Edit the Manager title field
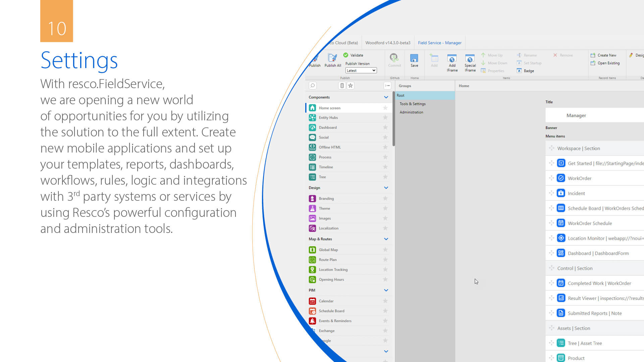 pos(595,115)
